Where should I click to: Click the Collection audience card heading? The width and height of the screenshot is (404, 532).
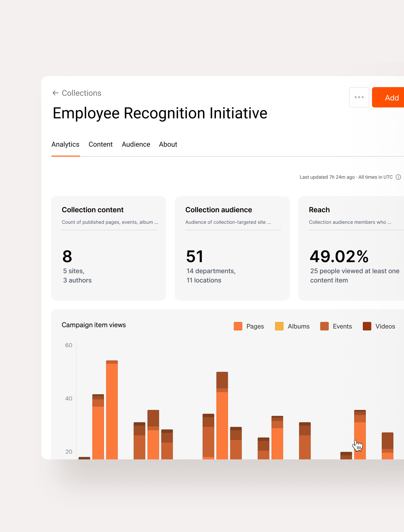tap(219, 210)
